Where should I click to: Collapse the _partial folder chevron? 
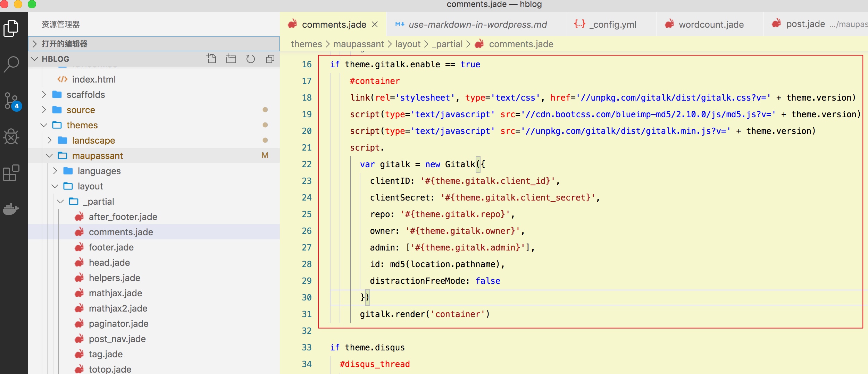[60, 201]
